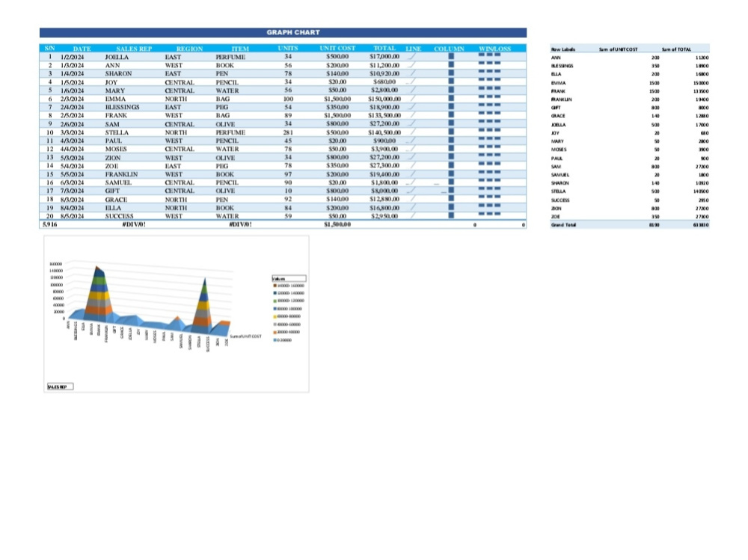Viewport: 748px width, 560px height.
Task: Select BLESSINGS in the sales table
Action: pos(122,107)
